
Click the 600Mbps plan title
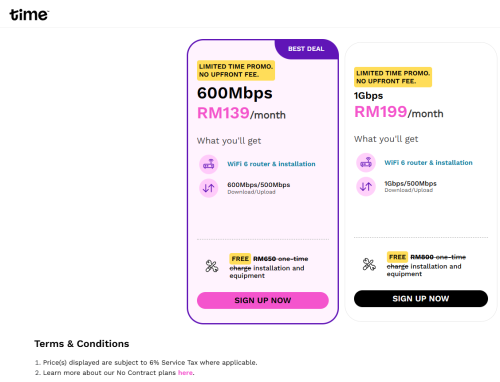pyautogui.click(x=235, y=93)
